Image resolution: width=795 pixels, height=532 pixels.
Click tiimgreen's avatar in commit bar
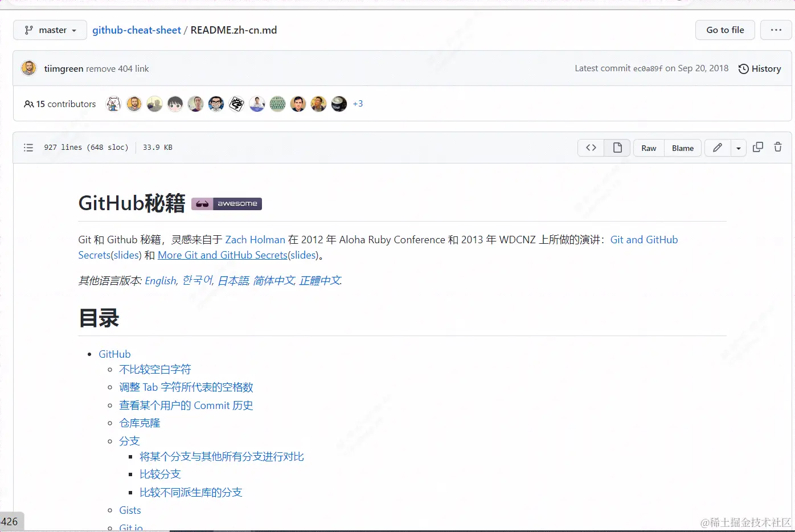point(29,68)
